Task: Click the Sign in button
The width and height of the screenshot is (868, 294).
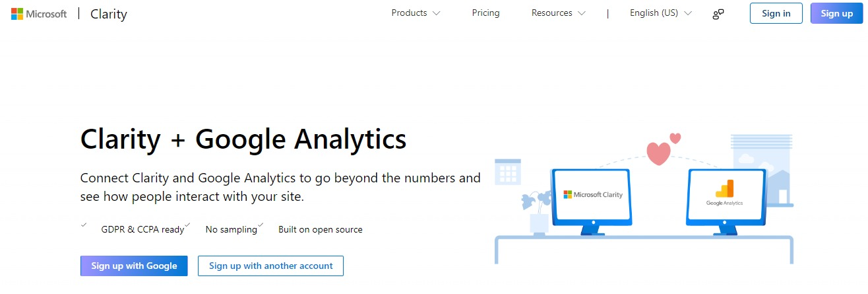Action: (776, 13)
